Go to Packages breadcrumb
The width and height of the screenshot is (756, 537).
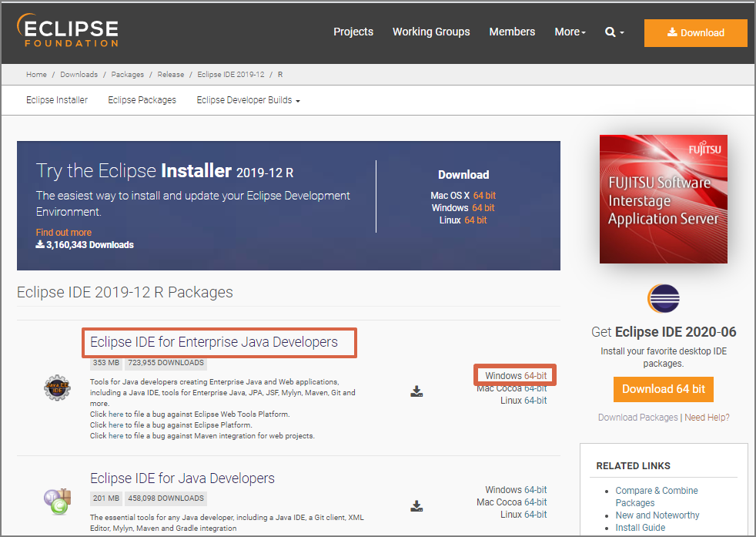point(127,74)
